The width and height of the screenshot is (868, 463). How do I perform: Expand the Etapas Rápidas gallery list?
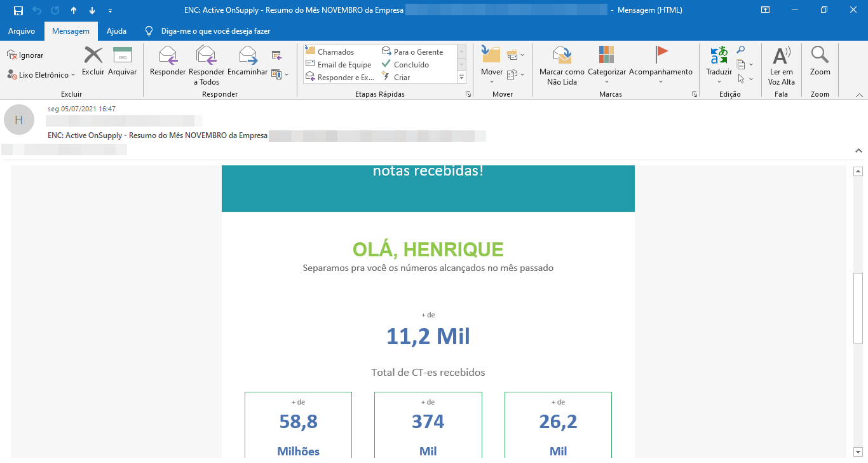(462, 78)
